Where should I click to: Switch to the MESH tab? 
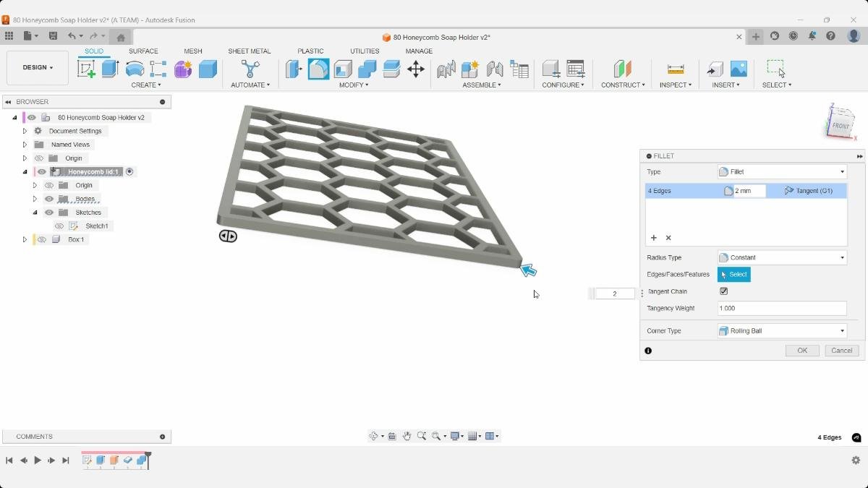193,51
